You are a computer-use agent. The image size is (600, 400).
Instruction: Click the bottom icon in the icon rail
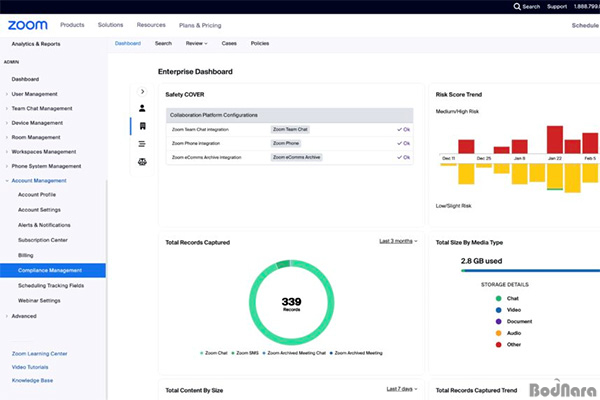click(x=142, y=162)
